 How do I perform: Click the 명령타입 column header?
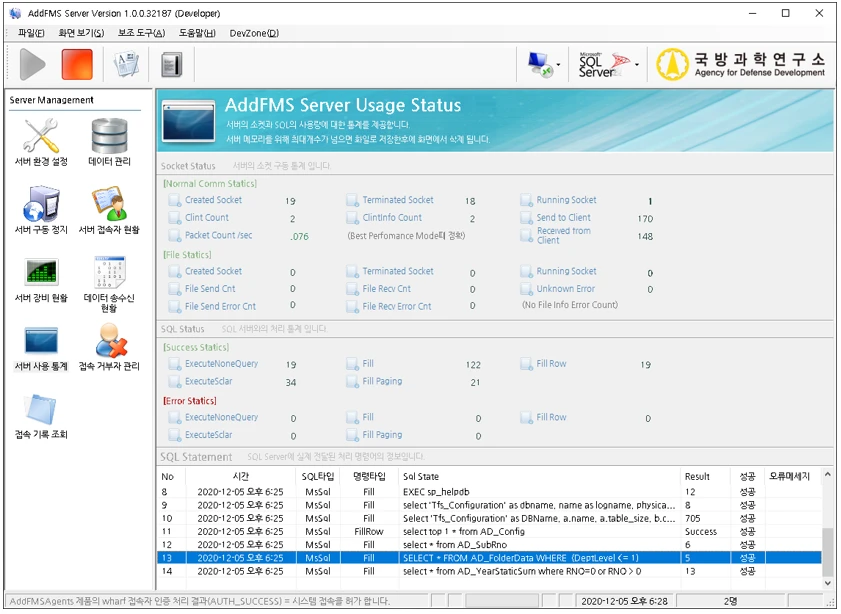[x=369, y=476]
